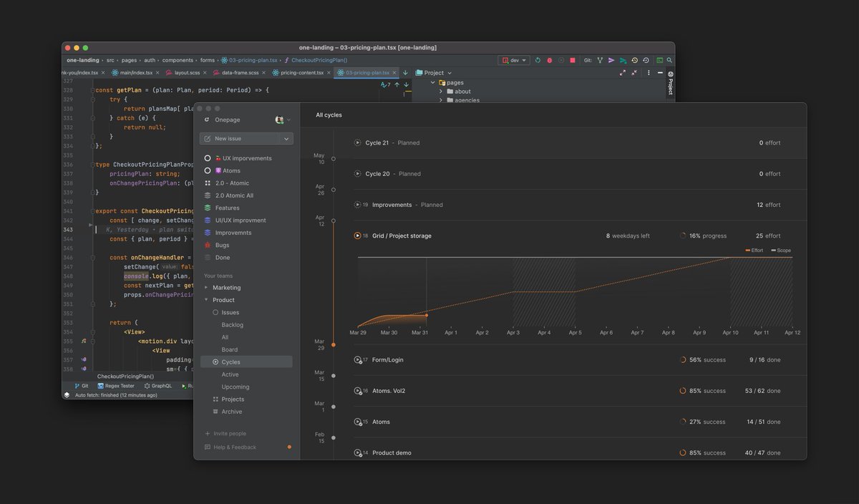Click the orange play icon of cycle 18
This screenshot has width=859, height=504.
point(357,236)
